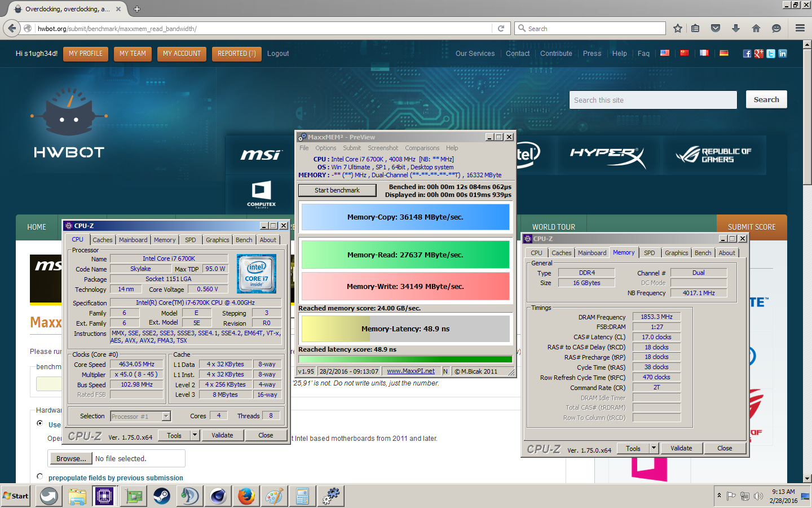Open Windows Explorer folder taskbar icon

pyautogui.click(x=77, y=496)
